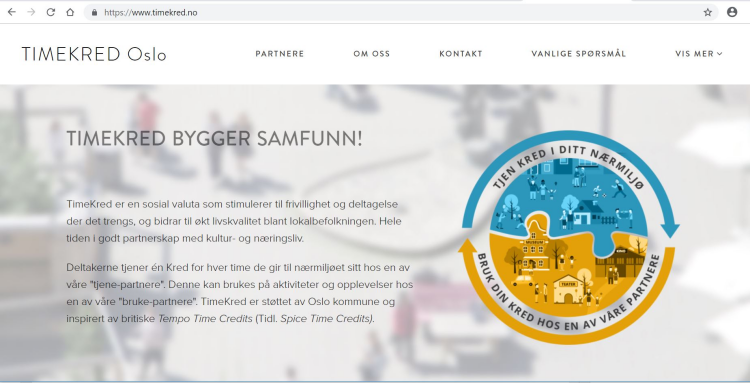Click the chevron next to VIS MER
This screenshot has width=750, height=383.
pos(719,54)
